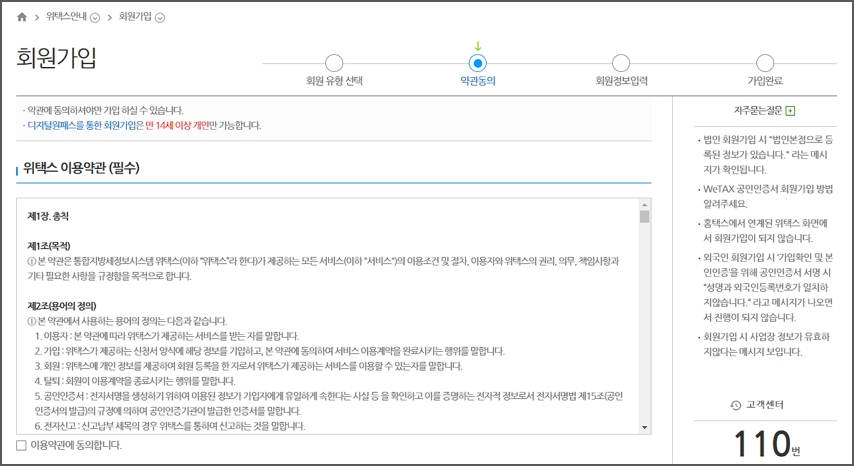Click the 약관에 동의하셔야만 가입 notice line
Screen dimensions: 854x466
point(106,111)
